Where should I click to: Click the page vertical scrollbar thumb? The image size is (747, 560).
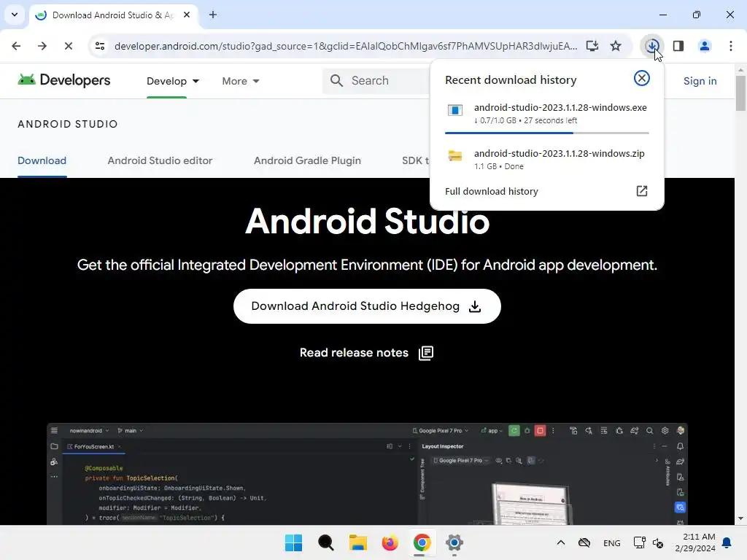740,93
